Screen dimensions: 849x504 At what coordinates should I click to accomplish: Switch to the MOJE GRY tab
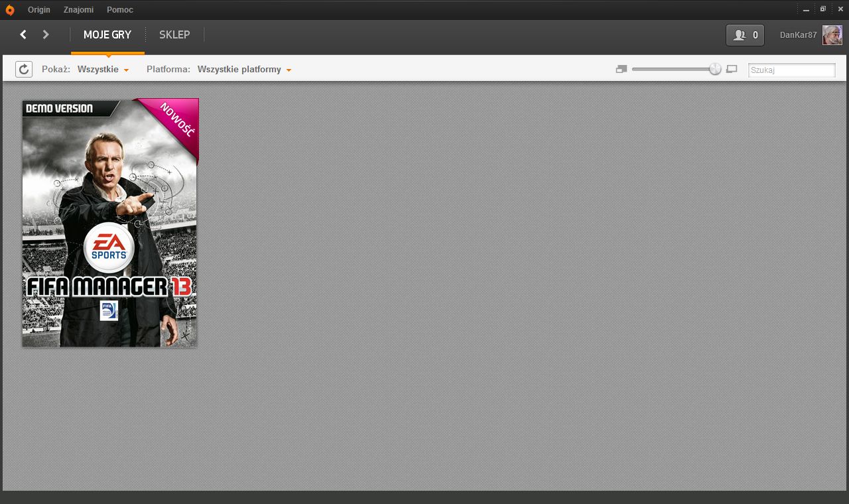[x=107, y=35]
